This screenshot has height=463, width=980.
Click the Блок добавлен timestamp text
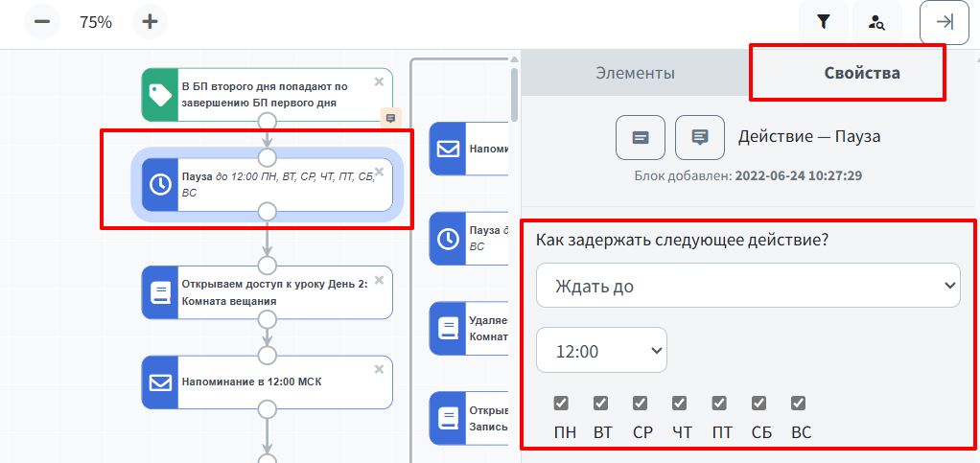pos(748,176)
